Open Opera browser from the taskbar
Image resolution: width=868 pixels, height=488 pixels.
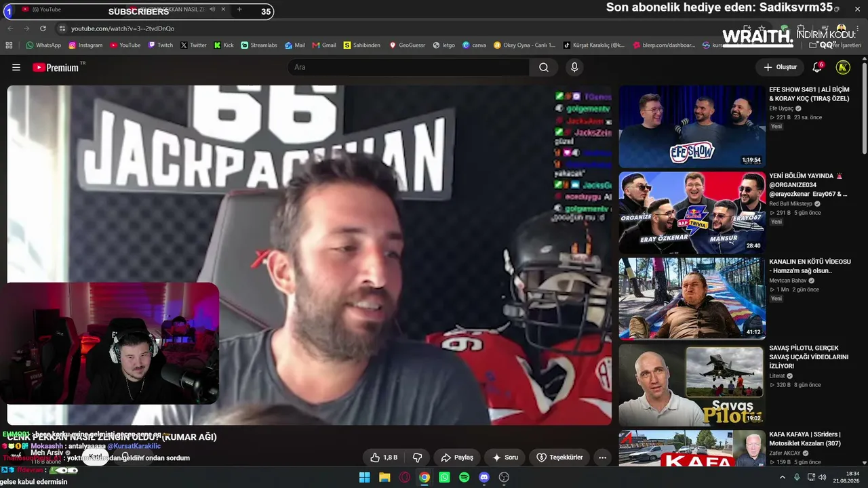(405, 477)
